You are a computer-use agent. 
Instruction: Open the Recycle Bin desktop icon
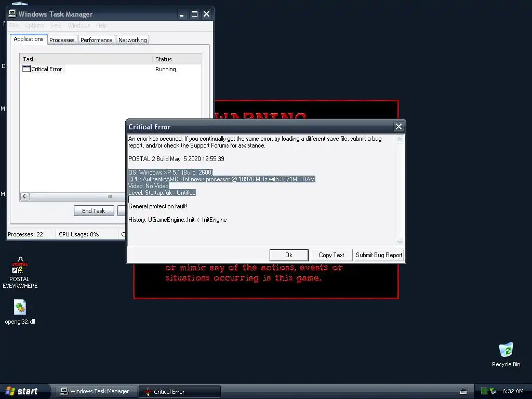coord(506,350)
